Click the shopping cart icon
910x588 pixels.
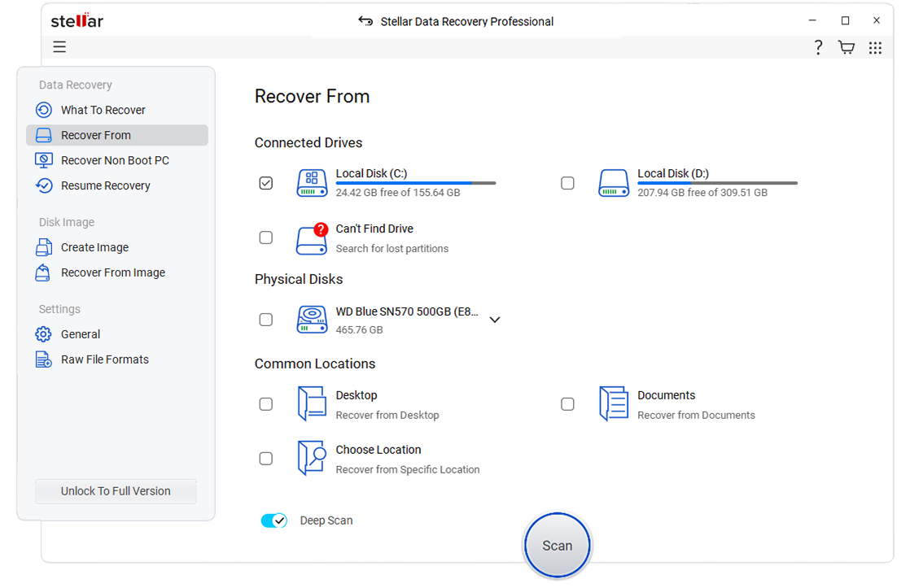coord(846,47)
